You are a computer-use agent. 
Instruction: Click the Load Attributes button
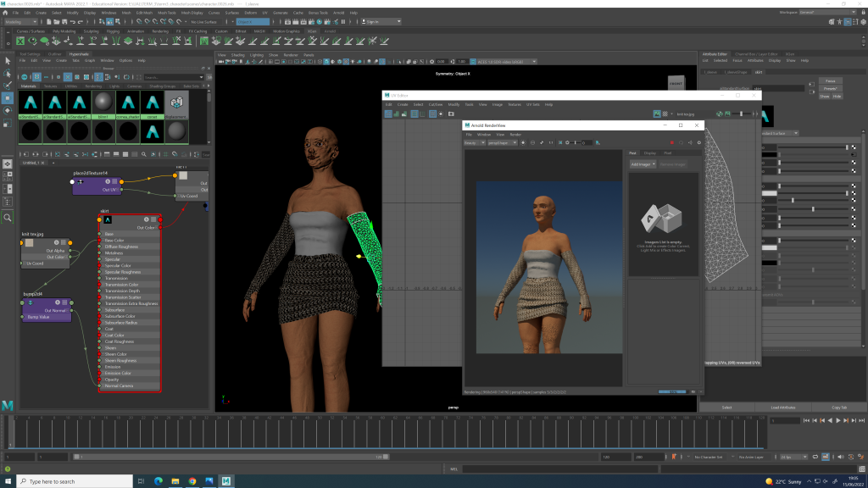point(783,408)
